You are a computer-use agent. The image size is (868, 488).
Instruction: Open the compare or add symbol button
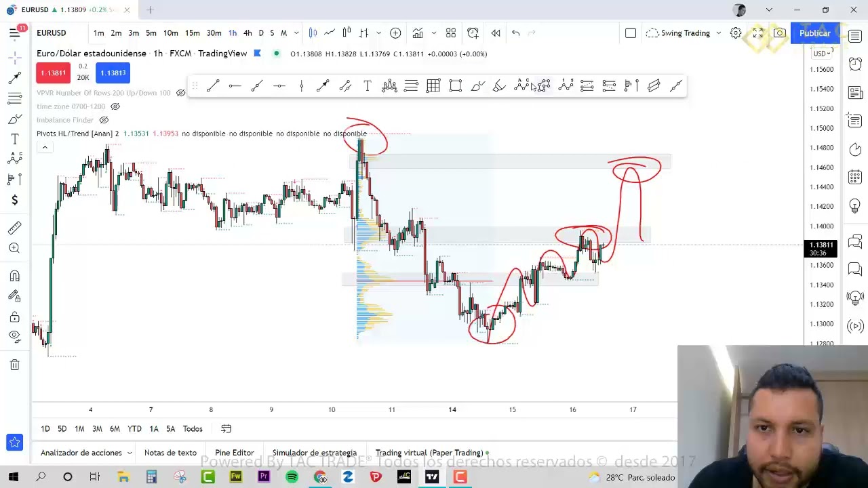pos(395,33)
